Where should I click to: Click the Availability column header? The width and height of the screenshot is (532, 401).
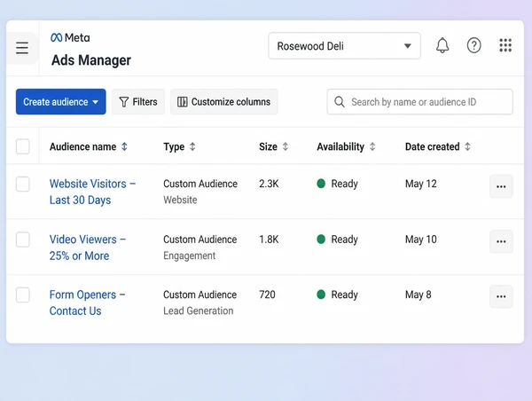tap(340, 146)
